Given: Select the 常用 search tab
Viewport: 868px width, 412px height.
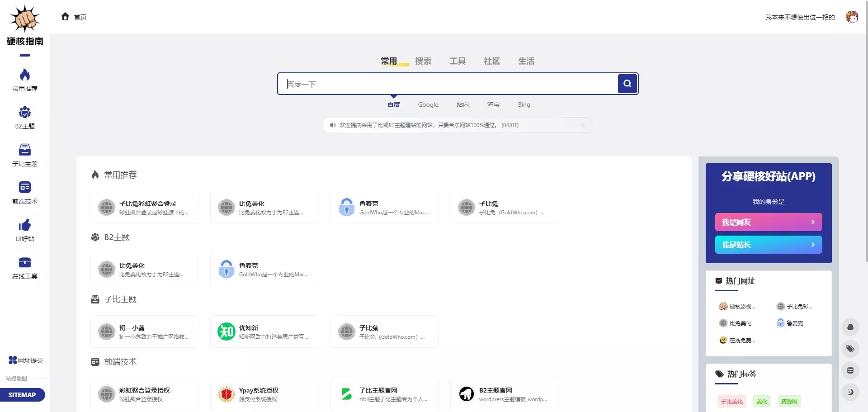Looking at the screenshot, I should pos(389,61).
